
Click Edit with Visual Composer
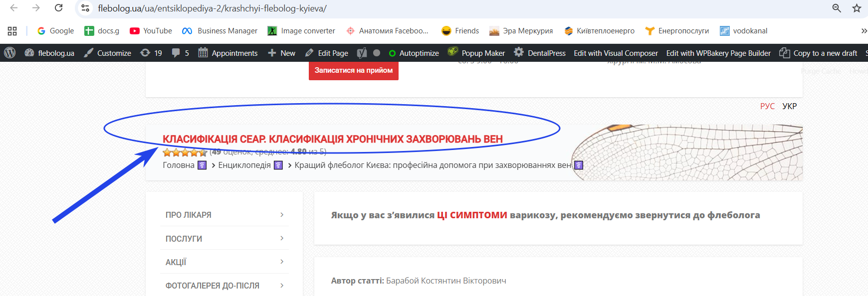click(616, 53)
